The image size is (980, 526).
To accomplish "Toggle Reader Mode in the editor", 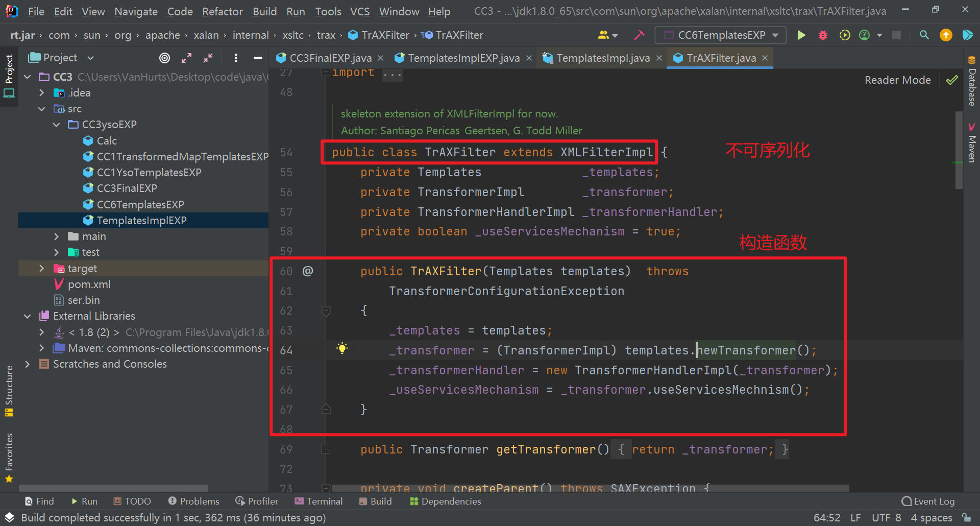I will [x=897, y=80].
